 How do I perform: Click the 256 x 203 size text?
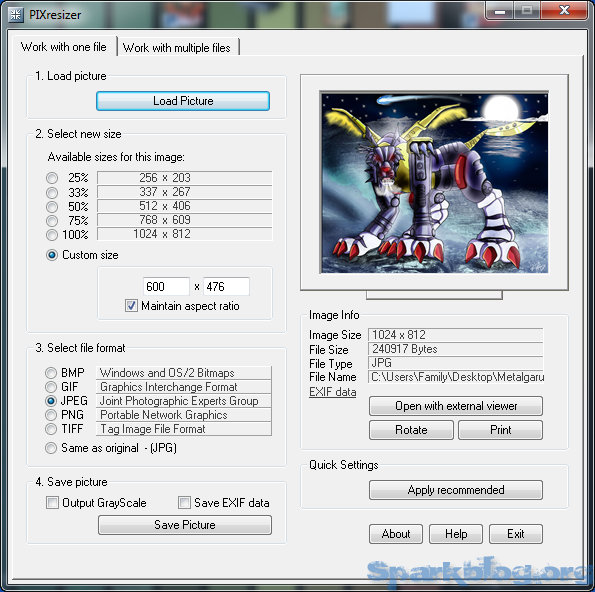[x=165, y=178]
